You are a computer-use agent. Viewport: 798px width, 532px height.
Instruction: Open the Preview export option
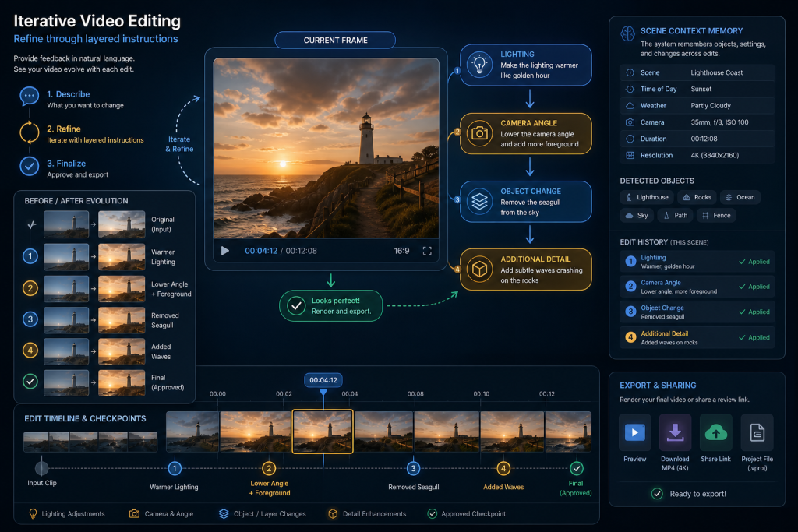coord(634,433)
